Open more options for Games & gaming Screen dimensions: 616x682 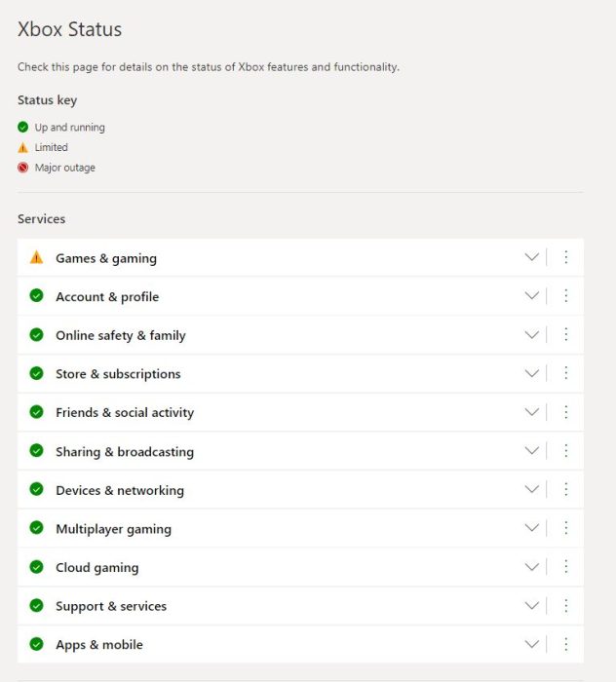[x=566, y=257]
